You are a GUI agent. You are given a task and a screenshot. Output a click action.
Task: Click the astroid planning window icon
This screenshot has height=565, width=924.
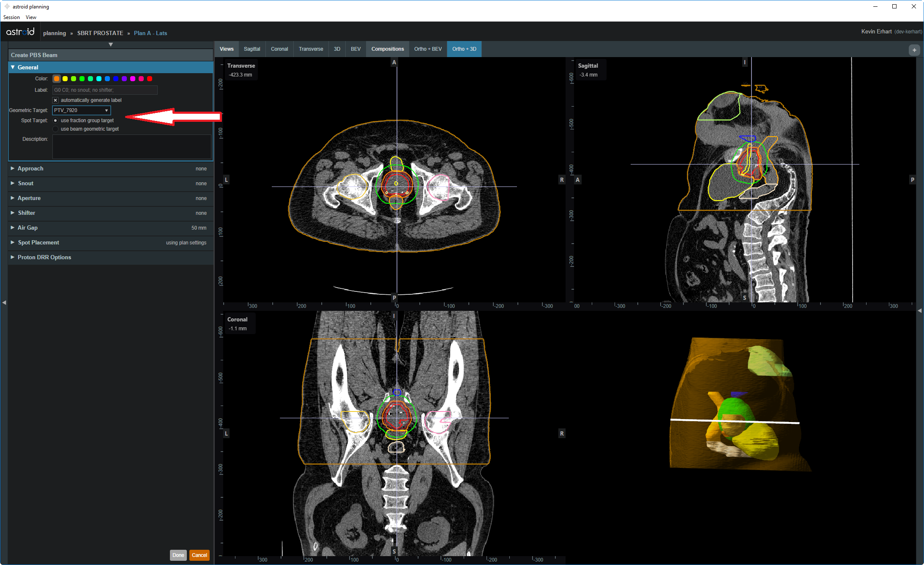click(x=7, y=6)
